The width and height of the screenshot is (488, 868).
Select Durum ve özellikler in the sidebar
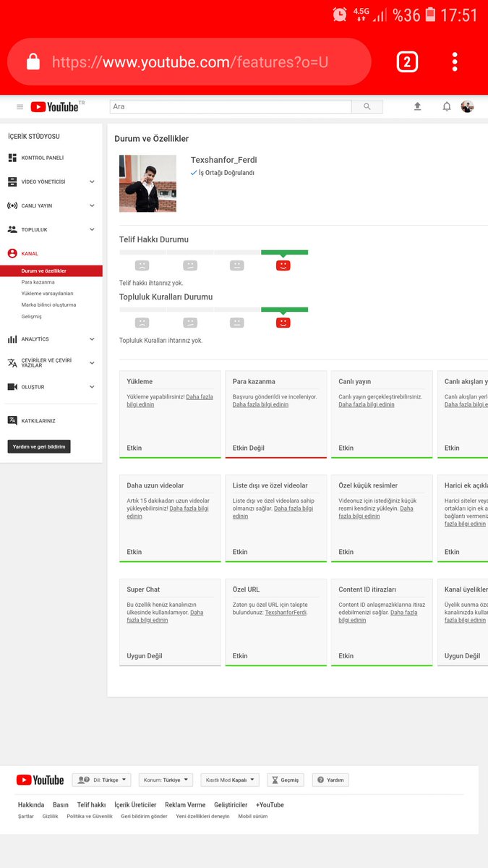click(x=51, y=271)
